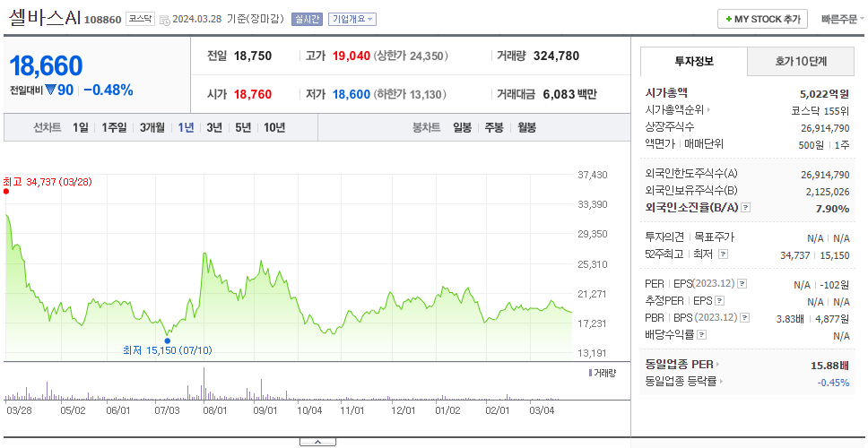Click the 고가 value 19,040
The height and width of the screenshot is (448, 868).
tap(352, 56)
